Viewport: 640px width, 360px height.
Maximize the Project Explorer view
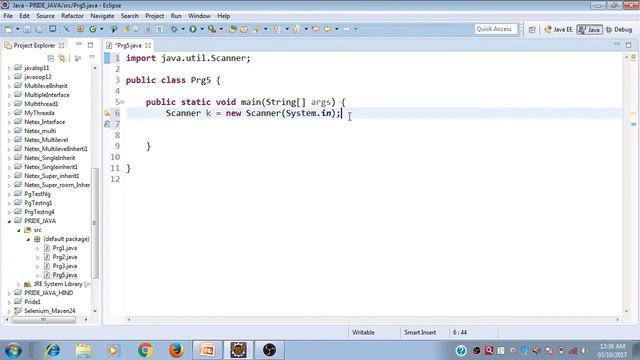click(90, 45)
